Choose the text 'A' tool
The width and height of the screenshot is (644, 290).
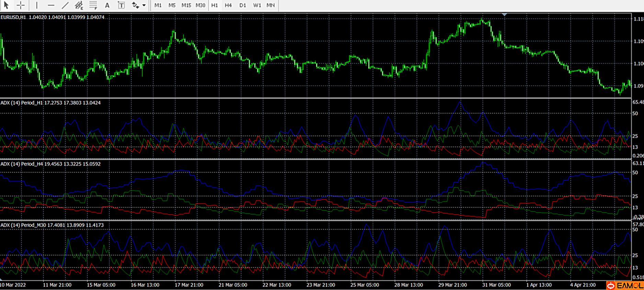click(x=107, y=5)
